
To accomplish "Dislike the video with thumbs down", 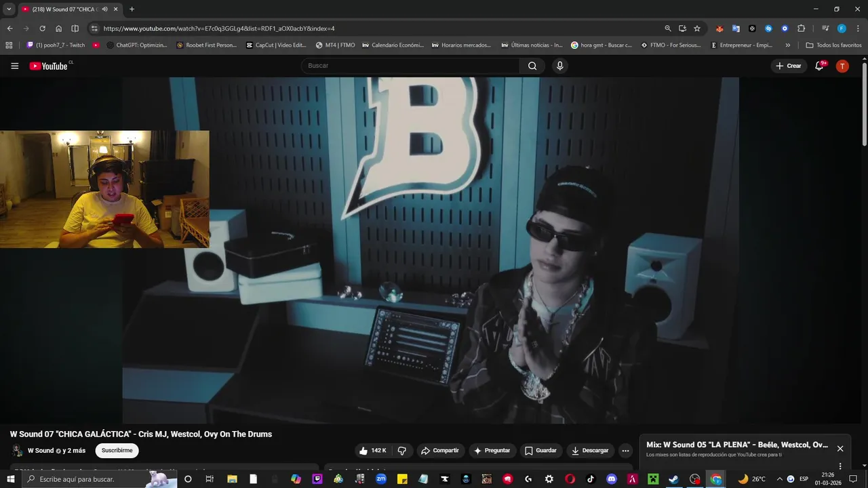I will pyautogui.click(x=401, y=451).
